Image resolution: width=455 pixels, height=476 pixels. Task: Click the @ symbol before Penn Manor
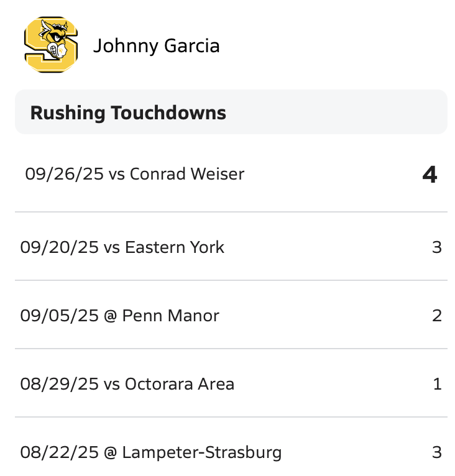coord(111,316)
